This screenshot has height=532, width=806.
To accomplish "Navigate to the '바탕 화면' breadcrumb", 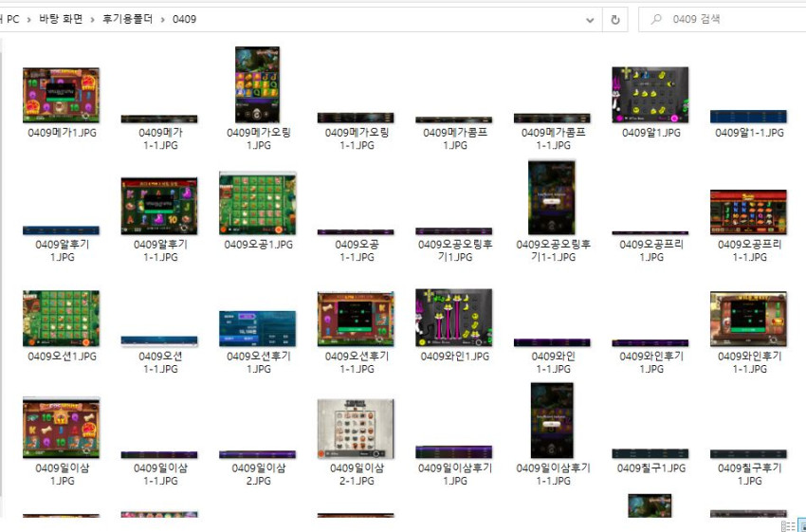I will [x=61, y=20].
